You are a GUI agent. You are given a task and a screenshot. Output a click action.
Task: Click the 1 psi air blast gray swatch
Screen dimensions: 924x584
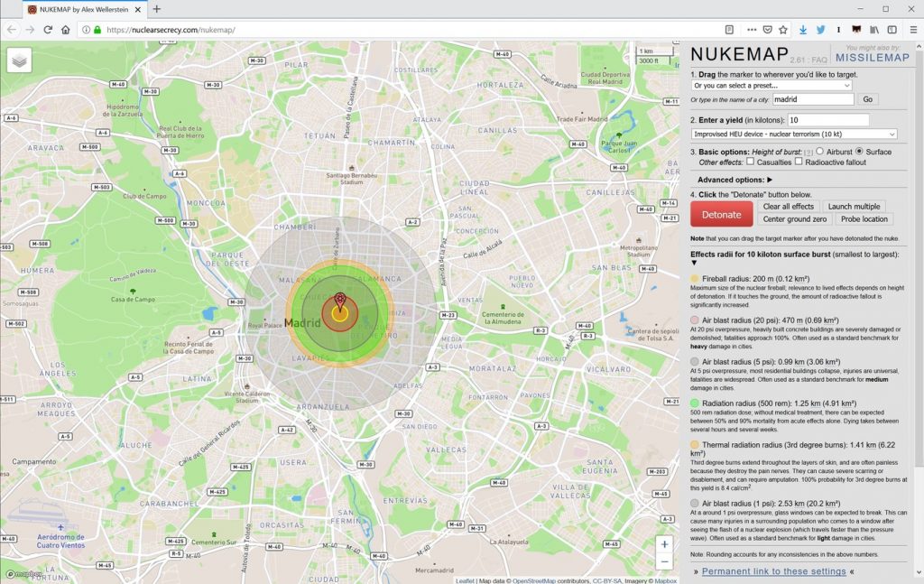click(x=695, y=504)
